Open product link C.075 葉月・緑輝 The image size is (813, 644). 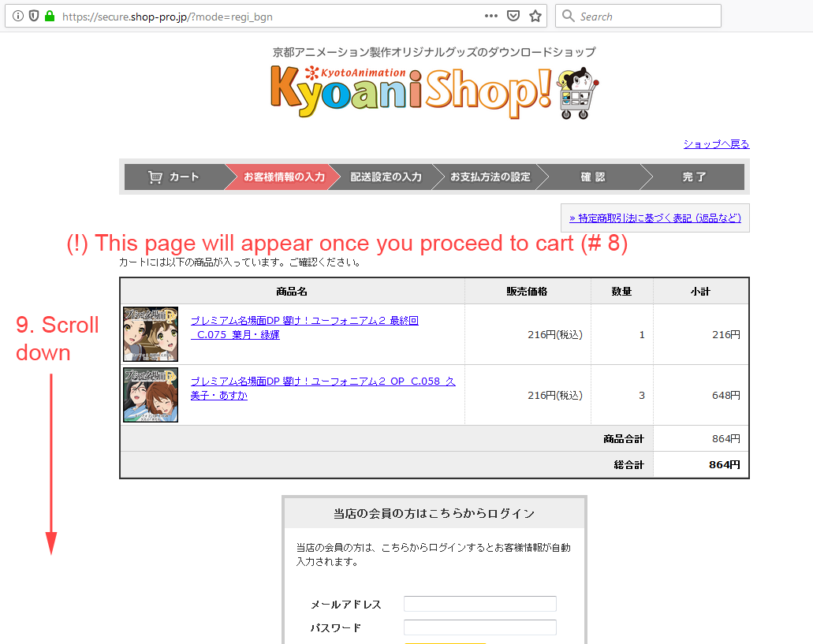pos(304,327)
